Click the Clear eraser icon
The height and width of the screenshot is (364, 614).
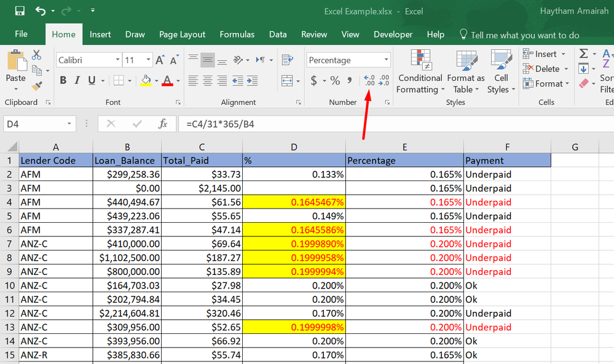(583, 83)
